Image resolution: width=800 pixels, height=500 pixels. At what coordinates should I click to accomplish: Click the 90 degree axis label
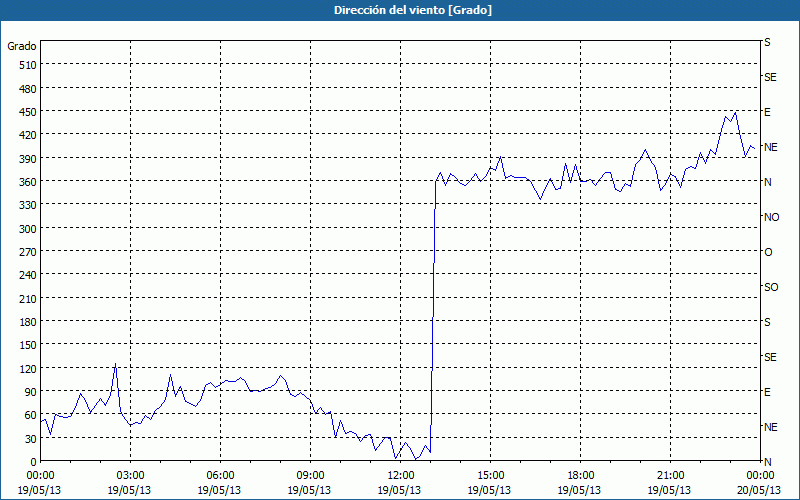tap(30, 392)
